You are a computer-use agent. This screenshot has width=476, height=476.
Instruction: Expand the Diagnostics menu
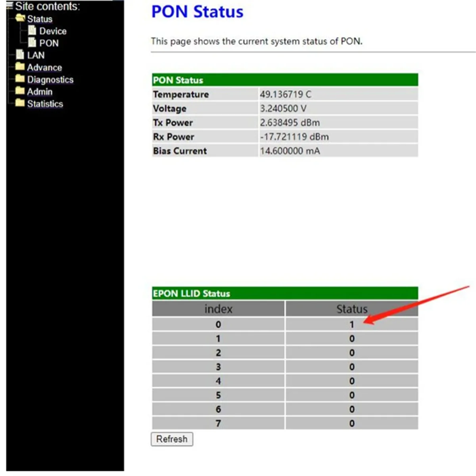(x=50, y=80)
